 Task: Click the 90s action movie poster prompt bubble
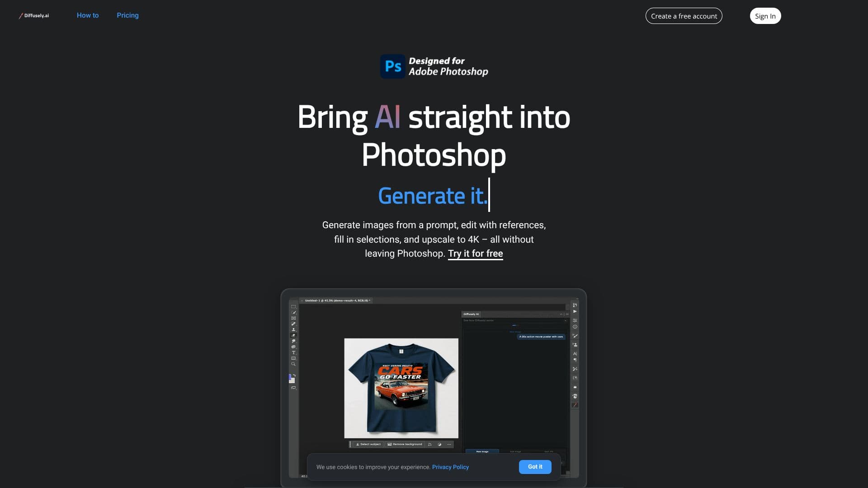541,337
